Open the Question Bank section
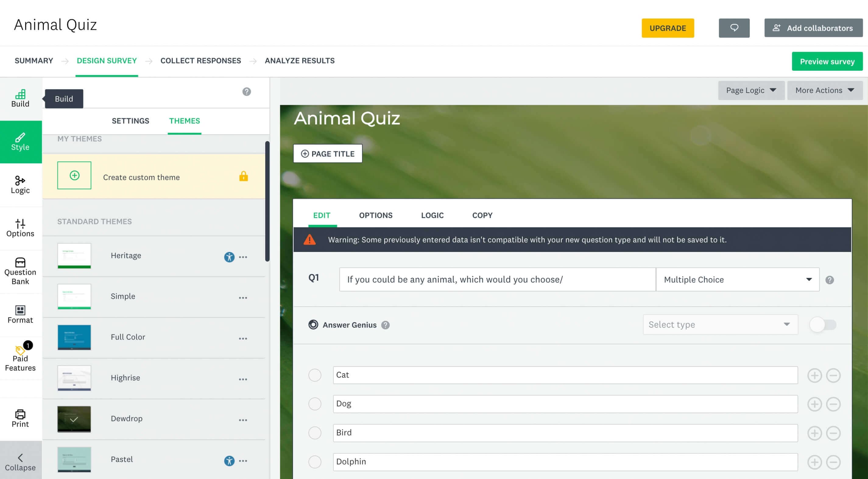Image resolution: width=868 pixels, height=479 pixels. coord(20,272)
